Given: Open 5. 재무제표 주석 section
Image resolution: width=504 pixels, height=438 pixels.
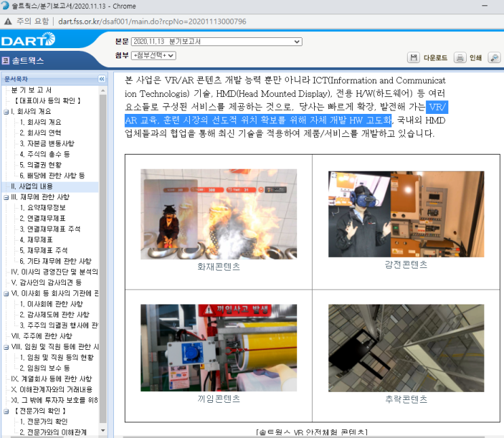Looking at the screenshot, I should pyautogui.click(x=43, y=250).
